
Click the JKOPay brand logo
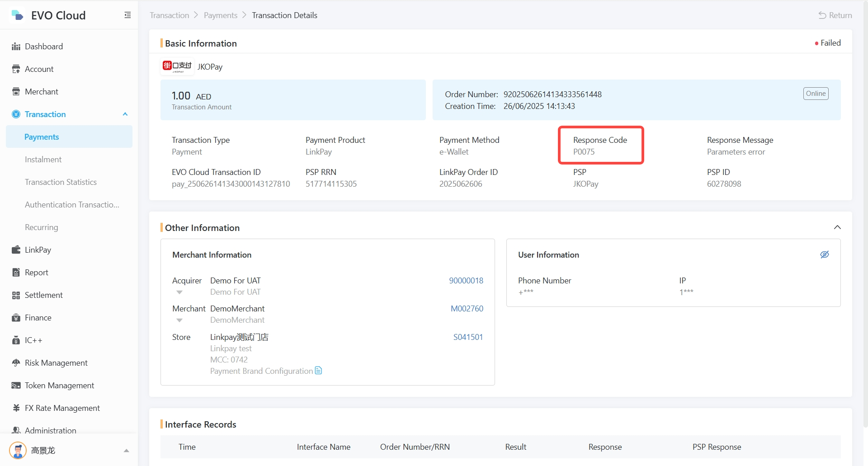tap(177, 66)
